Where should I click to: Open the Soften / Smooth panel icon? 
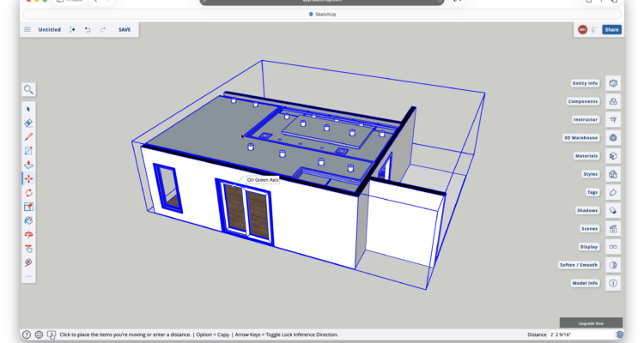tap(613, 265)
